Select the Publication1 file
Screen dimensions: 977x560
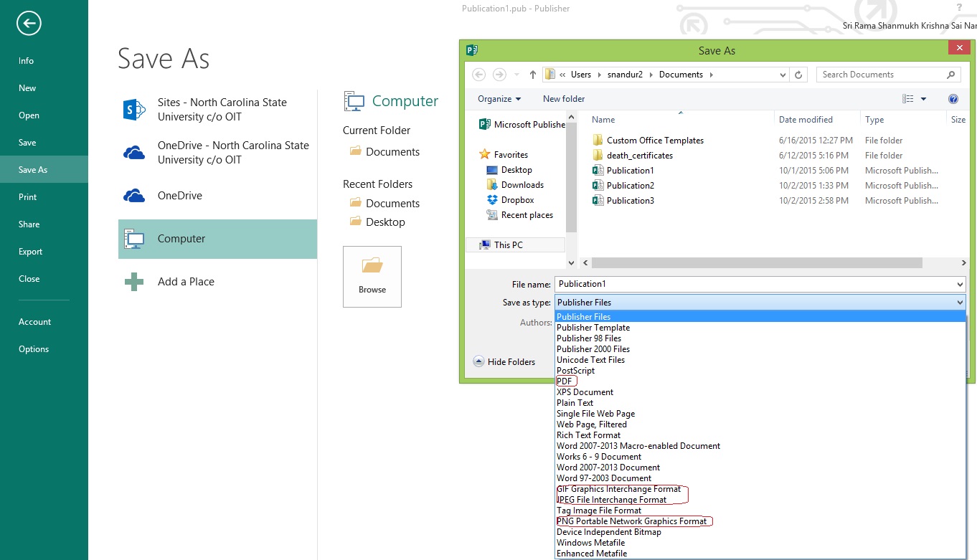pos(623,171)
